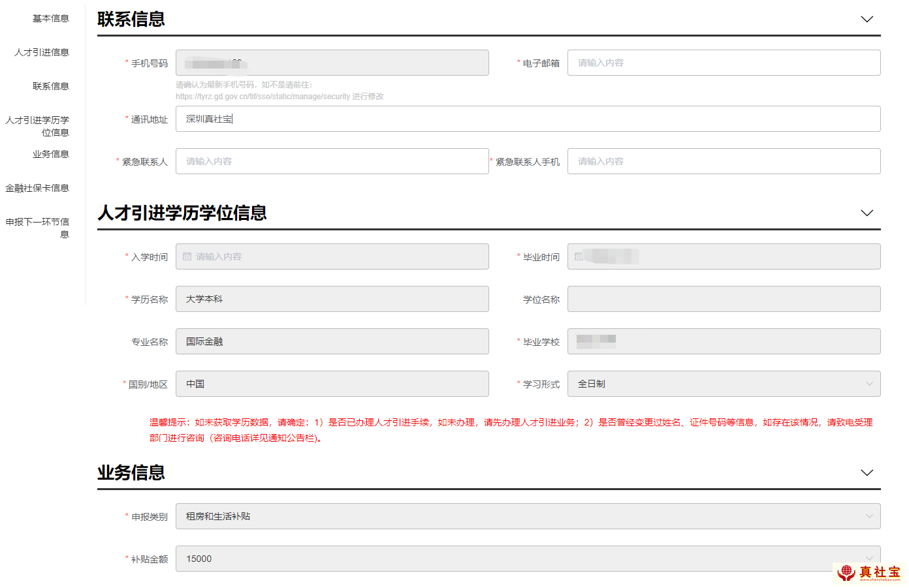
Task: Click the 紧急联系人手机 input field
Action: tap(724, 162)
